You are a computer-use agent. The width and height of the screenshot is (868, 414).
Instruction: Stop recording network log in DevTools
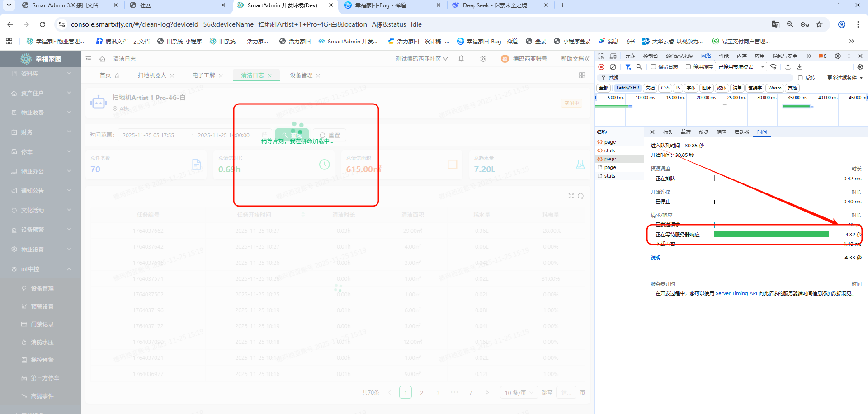(601, 67)
